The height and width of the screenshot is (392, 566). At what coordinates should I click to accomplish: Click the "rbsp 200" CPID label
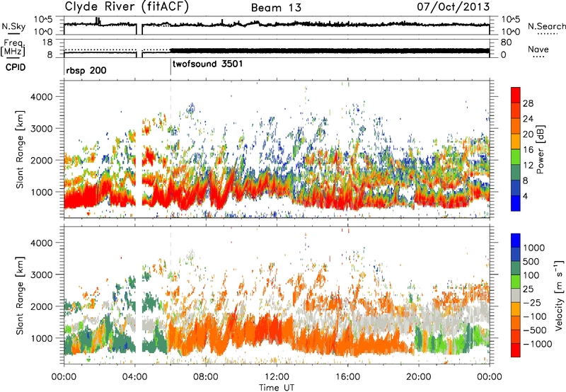point(86,70)
